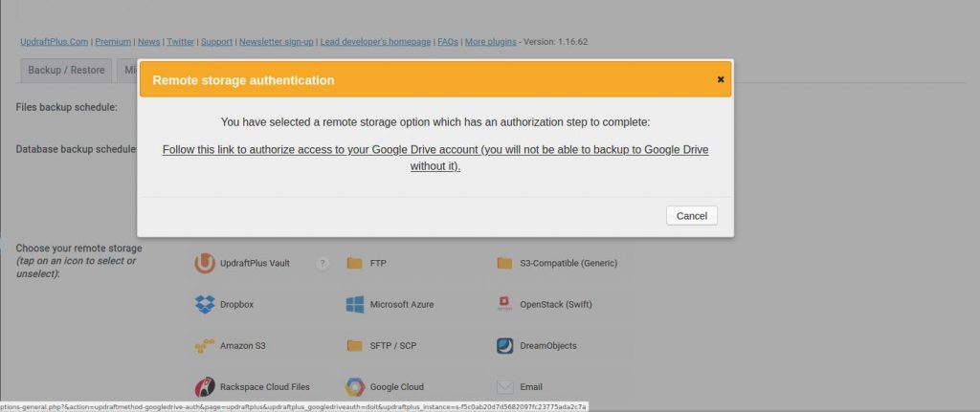Select the Amazon S3 icon
The image size is (980, 412).
[205, 346]
